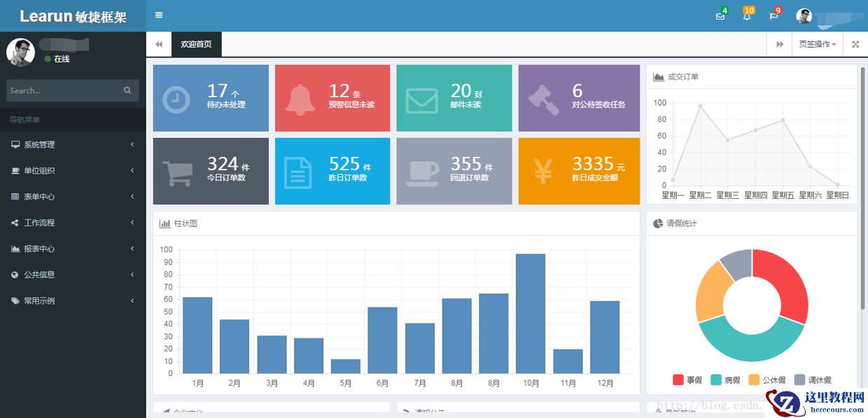
Task: Click the 柱状图 panel header
Action: coord(396,223)
